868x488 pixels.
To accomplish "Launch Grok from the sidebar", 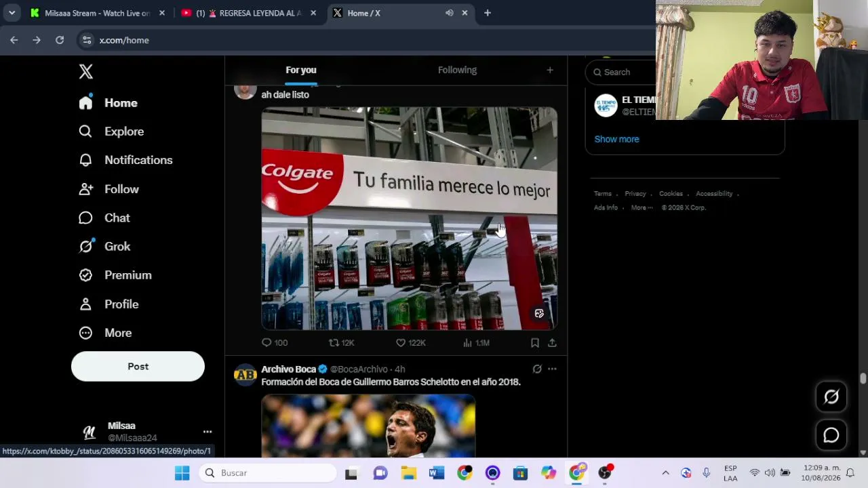I will tap(104, 247).
